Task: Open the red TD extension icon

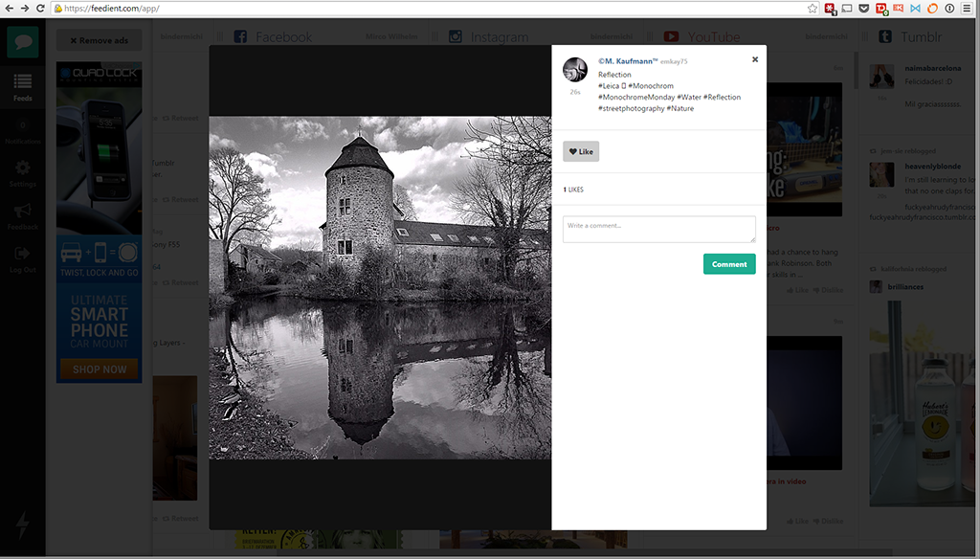Action: pos(881,8)
